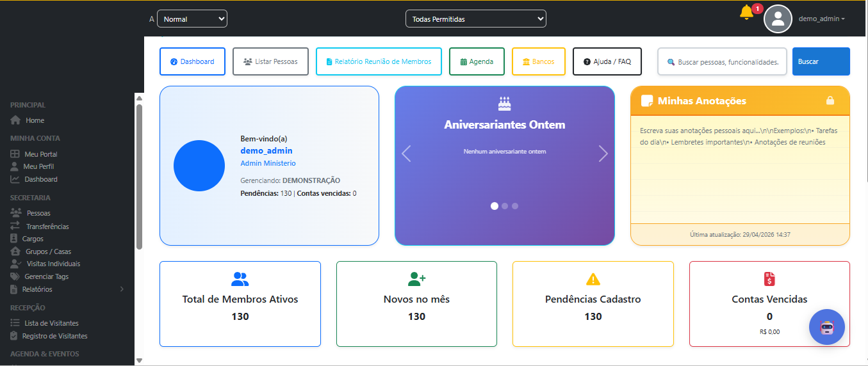
Task: Click the demo_admin link in welcome card
Action: click(266, 150)
